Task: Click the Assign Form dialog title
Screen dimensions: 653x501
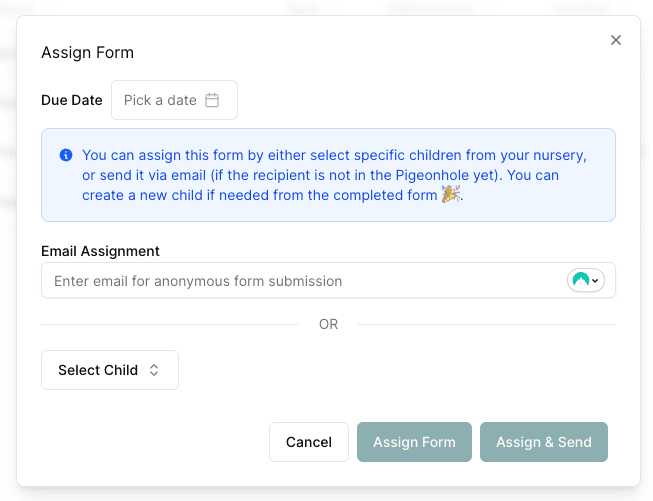Action: tap(87, 52)
